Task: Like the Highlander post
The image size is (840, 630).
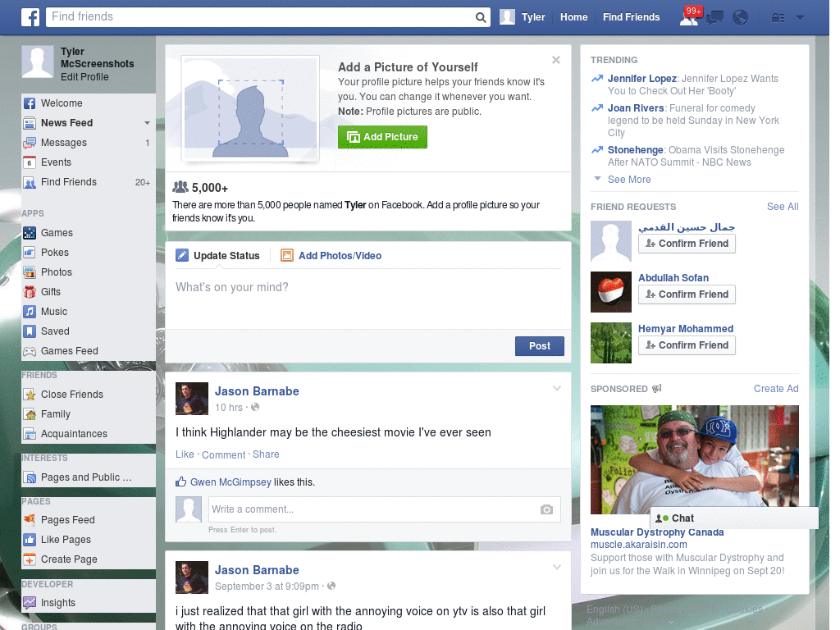Action: click(x=185, y=454)
